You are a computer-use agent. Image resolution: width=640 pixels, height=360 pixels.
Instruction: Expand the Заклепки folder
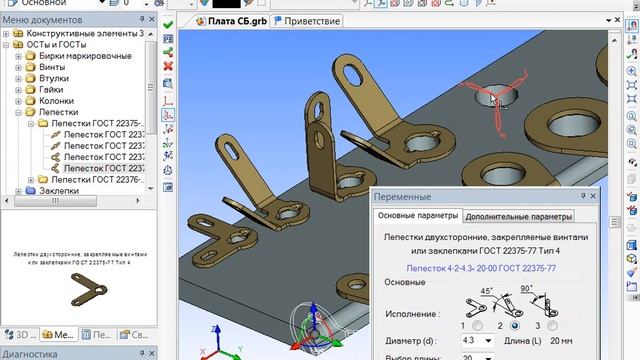click(18, 191)
